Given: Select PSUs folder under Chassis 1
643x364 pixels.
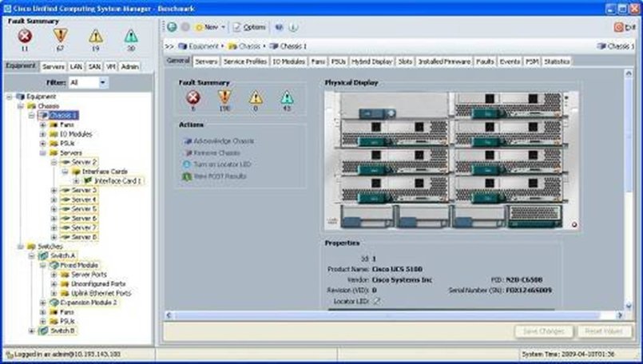Looking at the screenshot, I should (62, 144).
